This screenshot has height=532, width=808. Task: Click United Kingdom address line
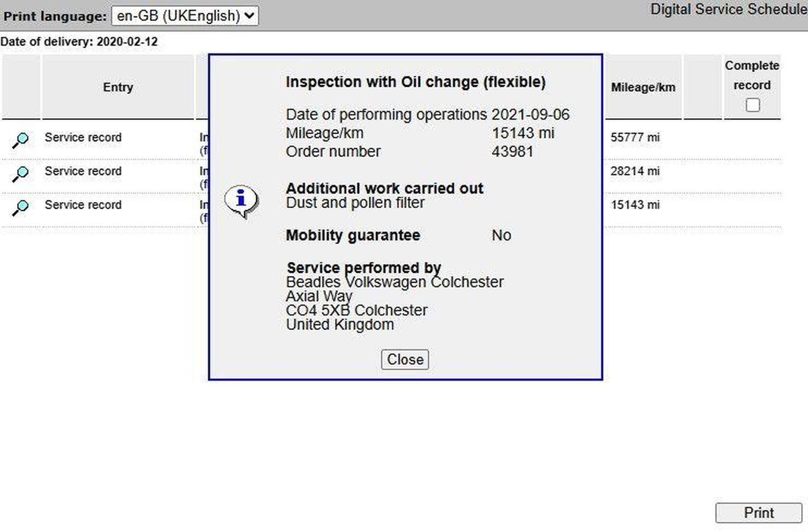[340, 325]
